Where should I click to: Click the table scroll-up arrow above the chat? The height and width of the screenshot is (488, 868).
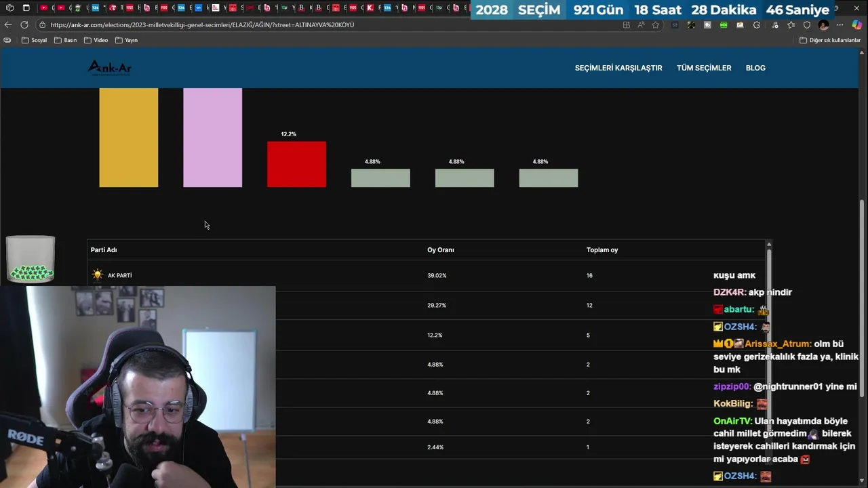pos(768,243)
